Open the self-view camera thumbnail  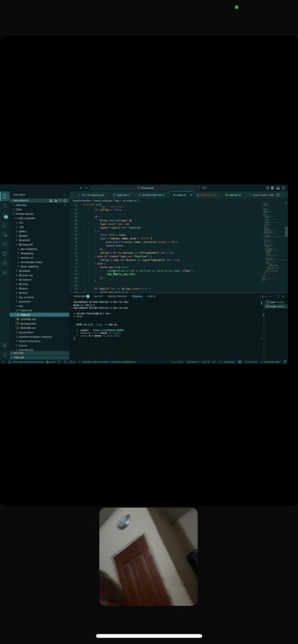[148, 556]
